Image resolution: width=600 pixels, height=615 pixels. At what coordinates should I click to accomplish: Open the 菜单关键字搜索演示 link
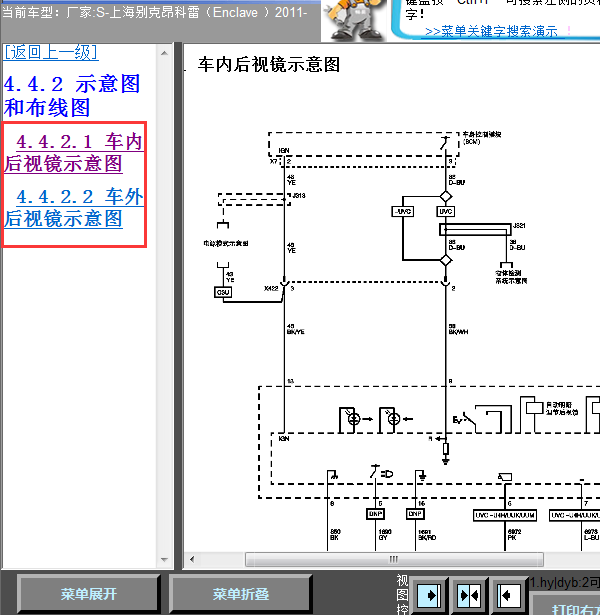point(491,31)
